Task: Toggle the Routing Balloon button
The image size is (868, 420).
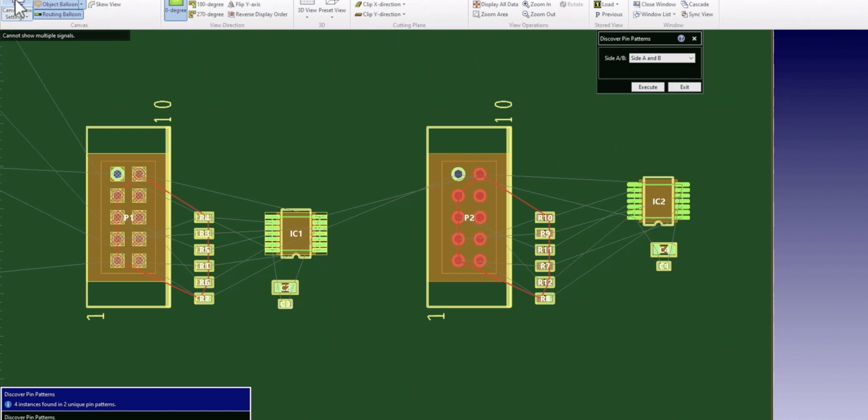Action: coord(58,14)
